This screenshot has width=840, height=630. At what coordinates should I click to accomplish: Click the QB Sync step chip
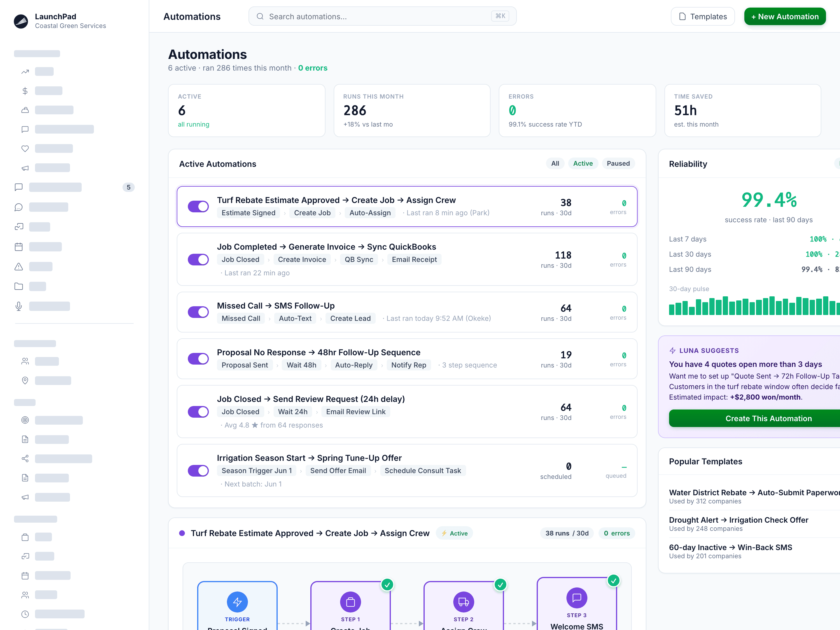tap(359, 259)
